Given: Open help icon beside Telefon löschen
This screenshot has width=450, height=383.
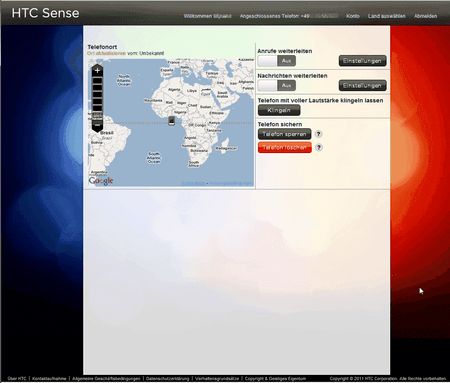Looking at the screenshot, I should (319, 147).
